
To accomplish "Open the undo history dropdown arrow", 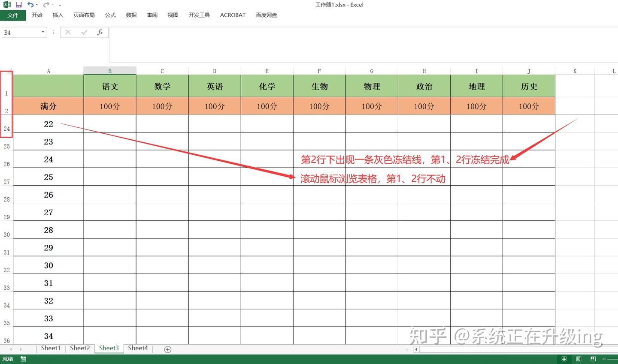I will [37, 5].
